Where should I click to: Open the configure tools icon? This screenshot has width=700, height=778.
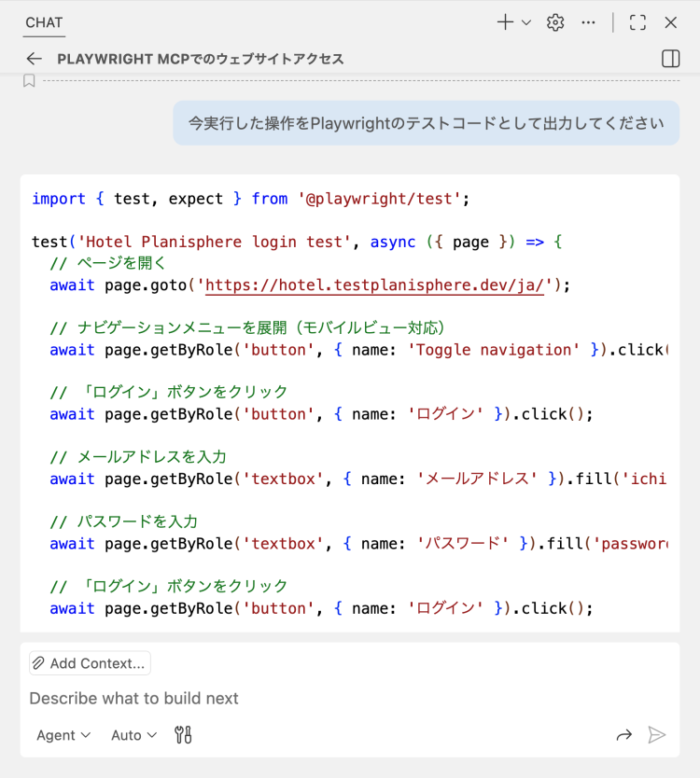point(184,735)
